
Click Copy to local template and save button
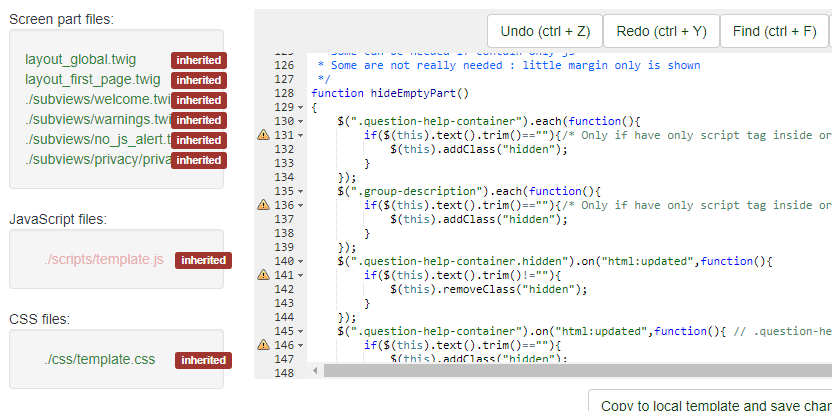712,405
